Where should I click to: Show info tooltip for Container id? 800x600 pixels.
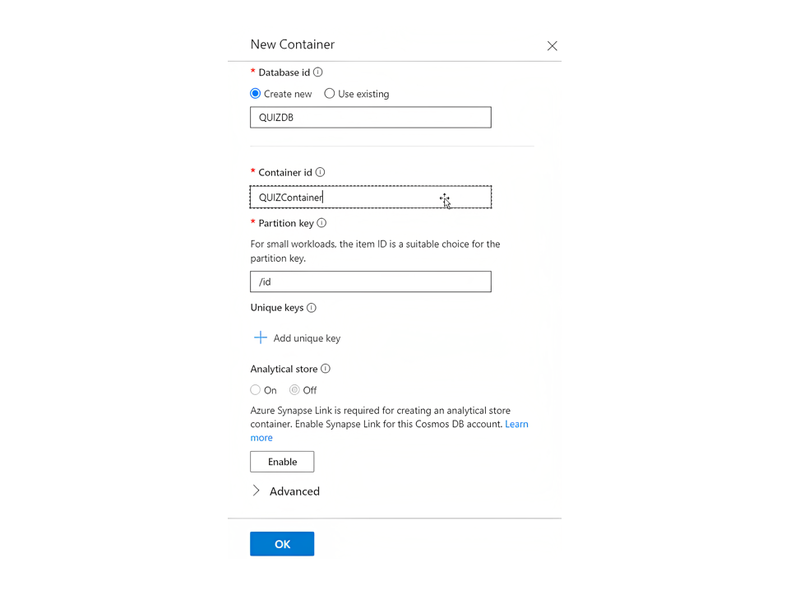click(320, 172)
